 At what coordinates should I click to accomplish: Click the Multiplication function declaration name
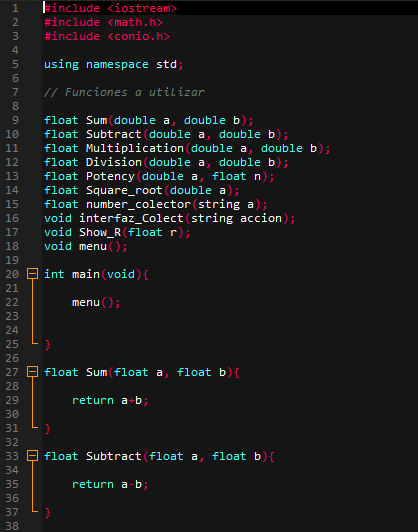pyautogui.click(x=135, y=148)
